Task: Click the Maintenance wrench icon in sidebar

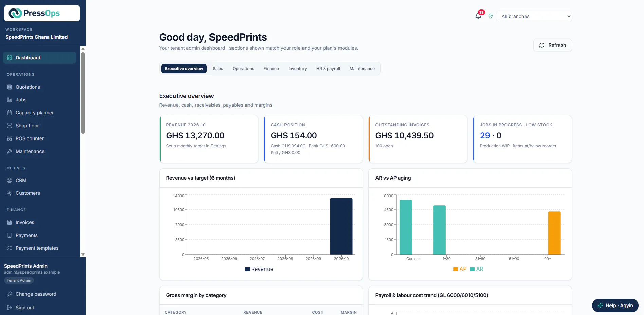Action: [10, 151]
